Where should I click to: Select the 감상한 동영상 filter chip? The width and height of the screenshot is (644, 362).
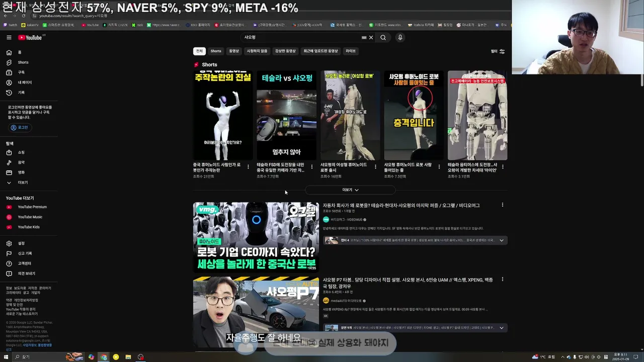click(285, 51)
